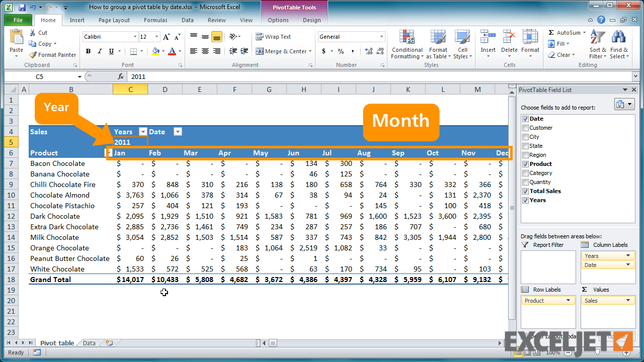Screen dimensions: 644x362
Task: Open the Years filter dropdown in pivot table
Action: click(142, 132)
